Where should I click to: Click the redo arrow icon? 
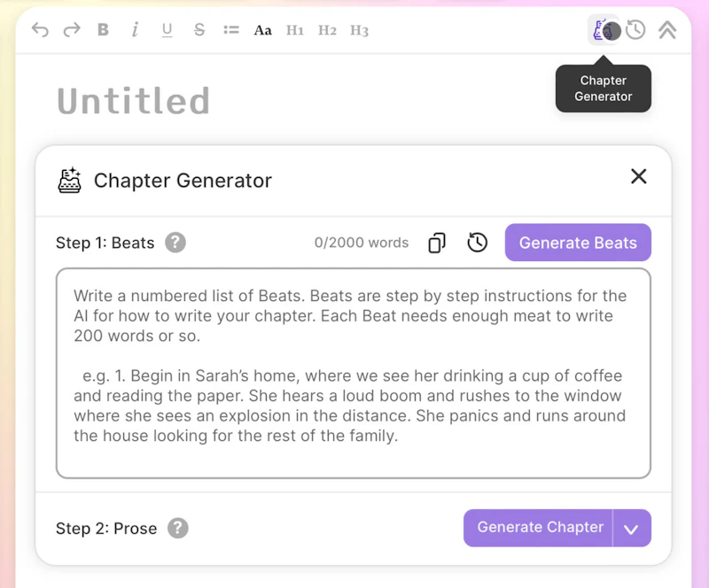click(x=72, y=30)
